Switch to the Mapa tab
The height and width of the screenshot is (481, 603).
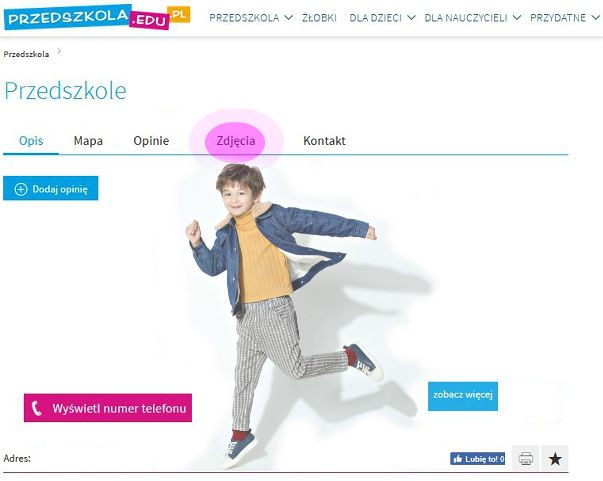coord(88,141)
